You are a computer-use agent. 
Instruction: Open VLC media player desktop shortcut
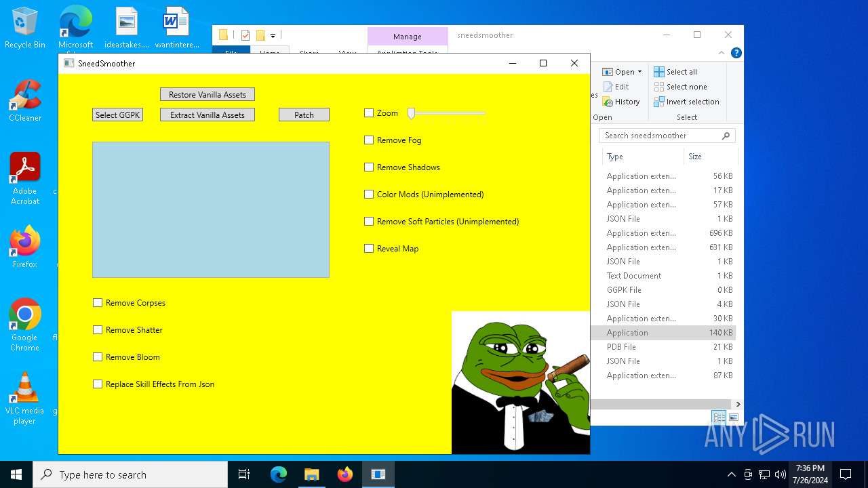click(25, 398)
